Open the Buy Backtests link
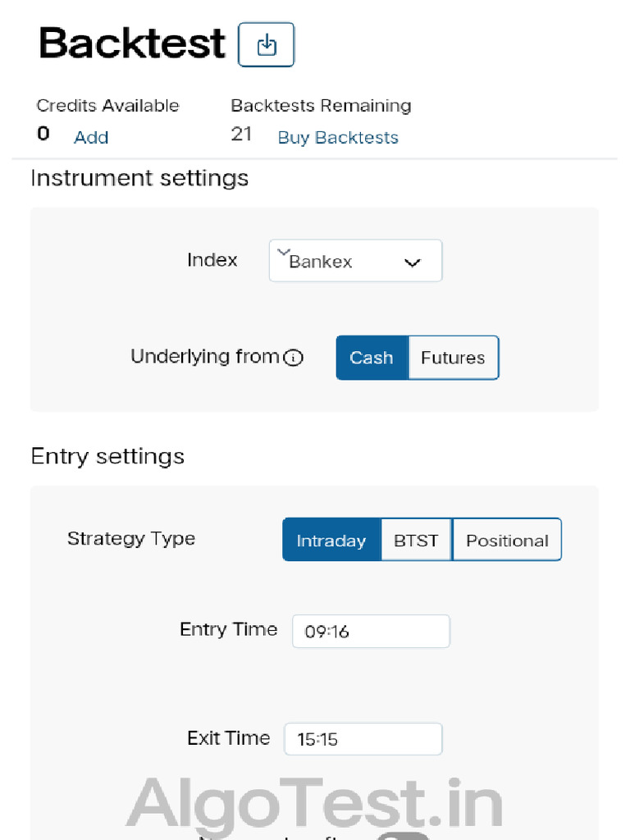 [x=338, y=138]
